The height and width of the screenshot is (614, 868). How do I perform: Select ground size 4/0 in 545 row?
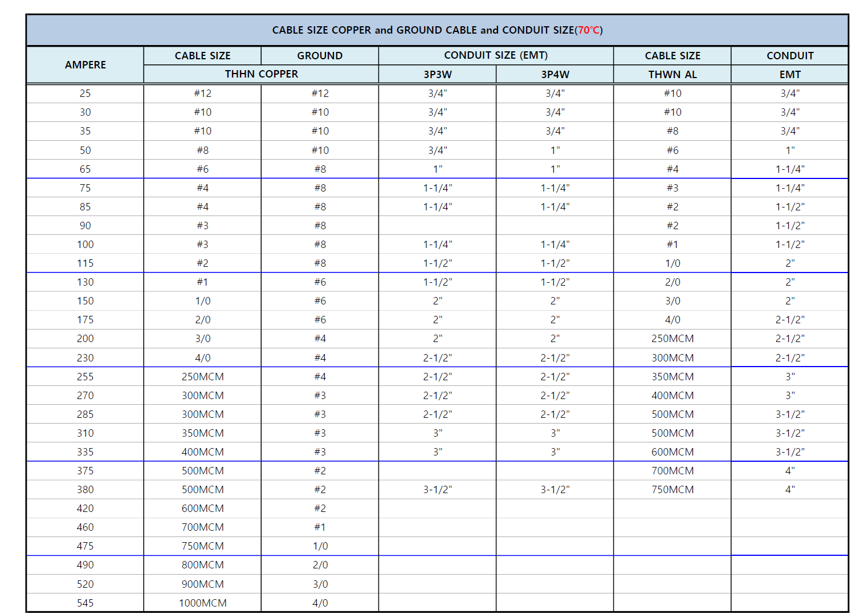tap(320, 603)
